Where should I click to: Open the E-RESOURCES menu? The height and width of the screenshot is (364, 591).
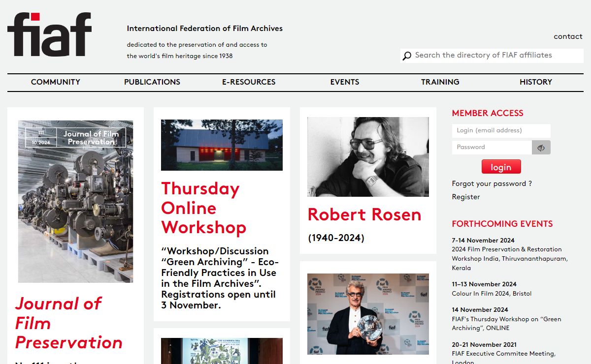tap(249, 82)
